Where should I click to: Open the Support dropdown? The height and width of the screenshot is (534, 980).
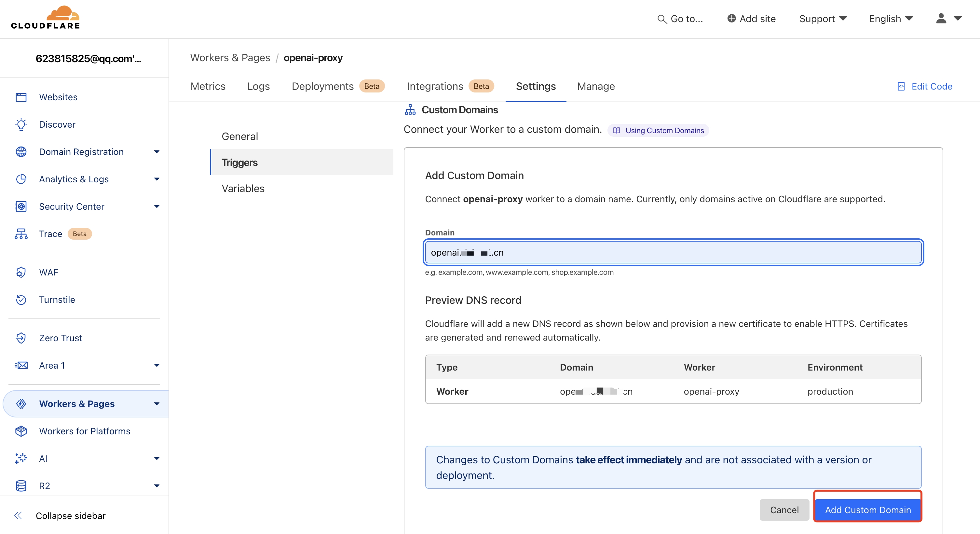pyautogui.click(x=823, y=19)
